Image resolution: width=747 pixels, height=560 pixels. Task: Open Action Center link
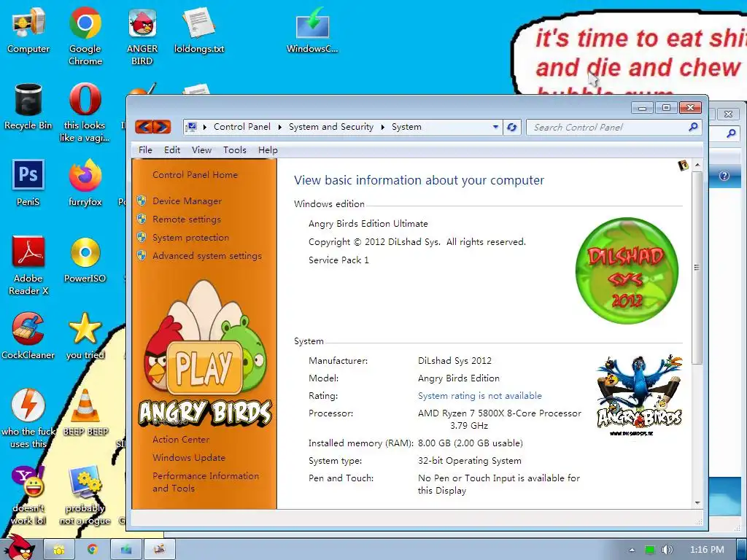point(181,440)
